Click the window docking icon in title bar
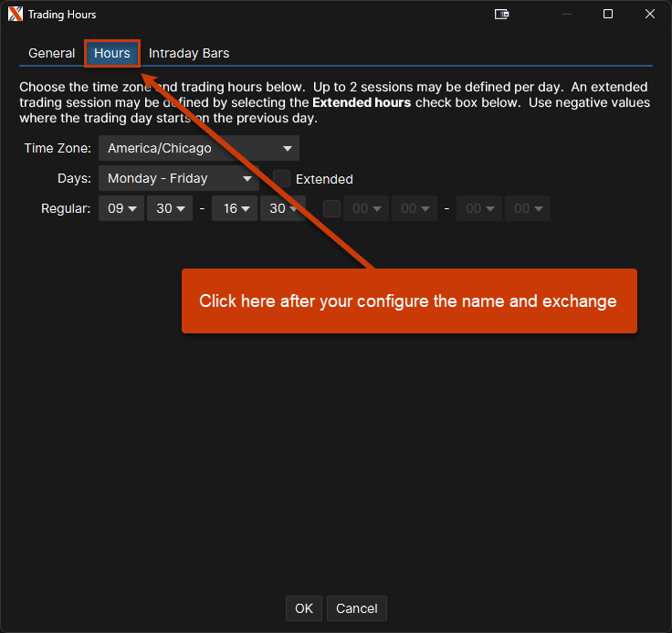672x633 pixels. coord(501,14)
